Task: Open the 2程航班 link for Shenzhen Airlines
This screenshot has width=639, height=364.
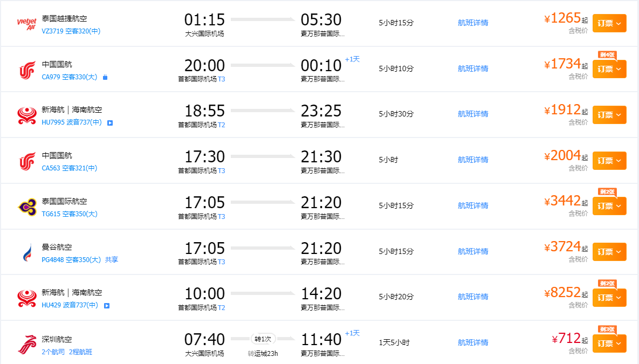Action: click(x=80, y=352)
